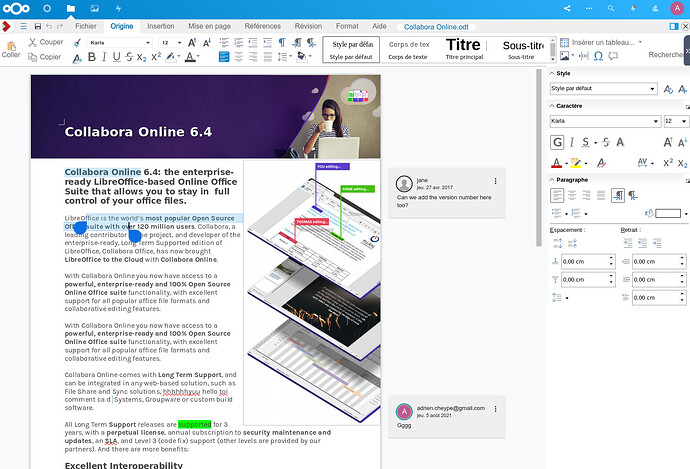The width and height of the screenshot is (690, 469).
Task: Copy selection with Copier
Action: 44,57
